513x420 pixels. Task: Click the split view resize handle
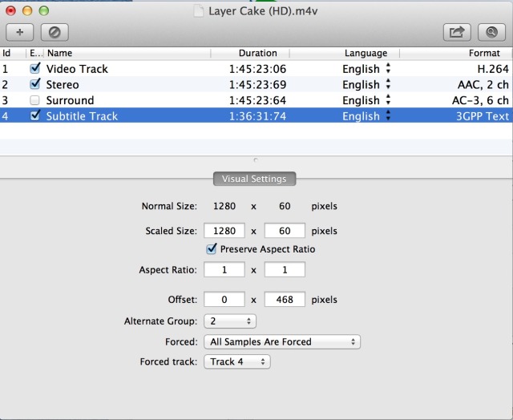pos(256,160)
